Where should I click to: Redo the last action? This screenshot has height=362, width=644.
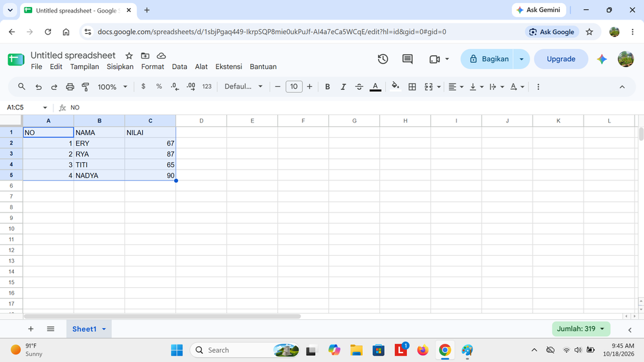54,87
